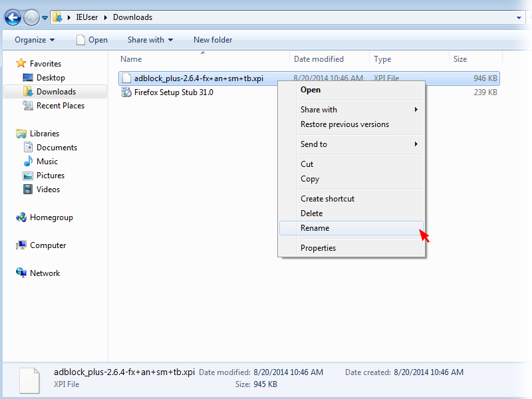Click the Recent Places icon
Image resolution: width=532 pixels, height=399 pixels.
tap(28, 106)
